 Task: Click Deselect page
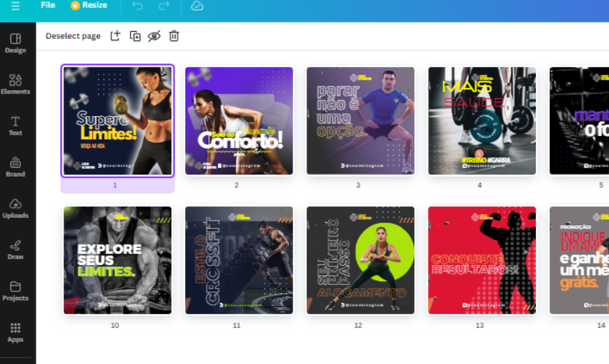coord(73,36)
